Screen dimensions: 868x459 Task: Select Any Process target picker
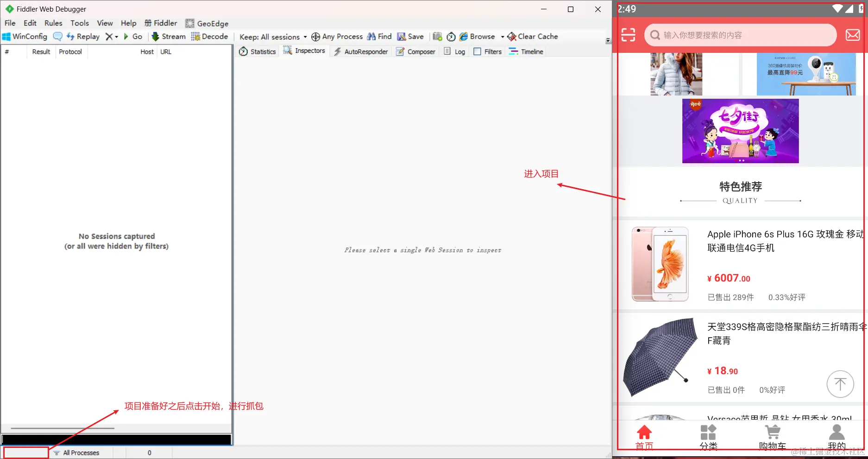[x=337, y=36]
